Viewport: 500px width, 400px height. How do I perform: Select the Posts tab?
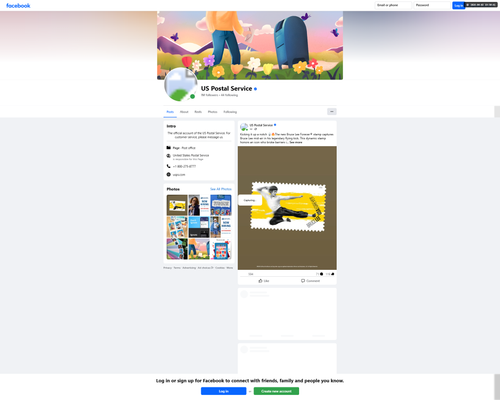click(x=170, y=112)
